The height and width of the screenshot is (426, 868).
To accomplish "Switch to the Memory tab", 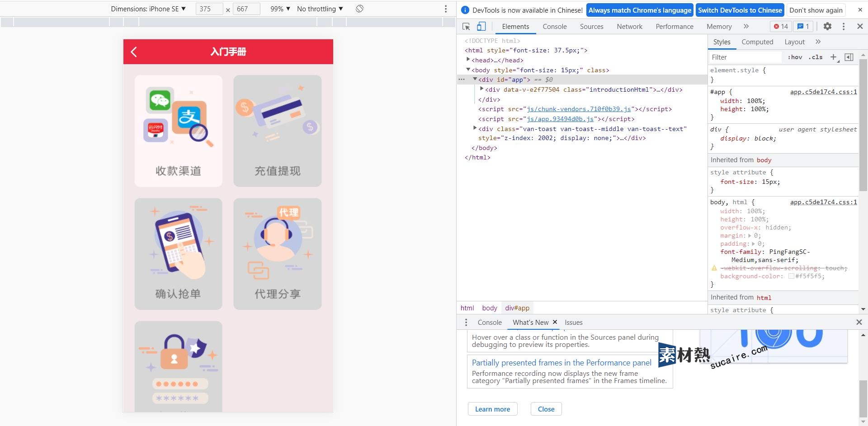I will point(719,27).
